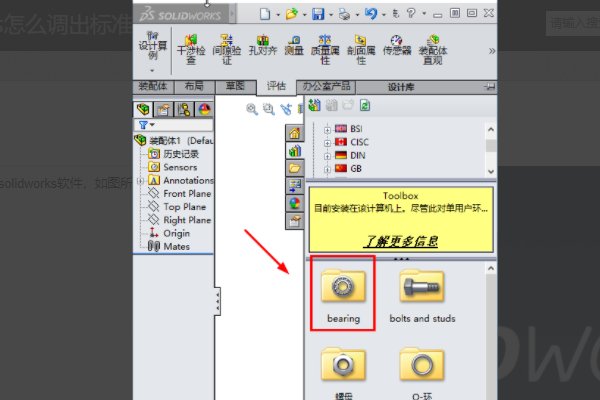The image size is (600, 400).
Task: Open the Help question mark icon
Action: click(x=411, y=14)
